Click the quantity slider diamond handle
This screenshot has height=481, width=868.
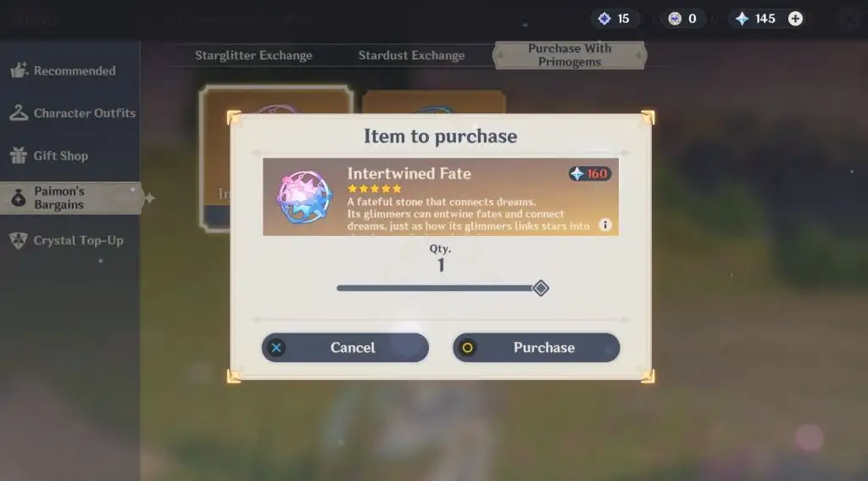(x=540, y=288)
